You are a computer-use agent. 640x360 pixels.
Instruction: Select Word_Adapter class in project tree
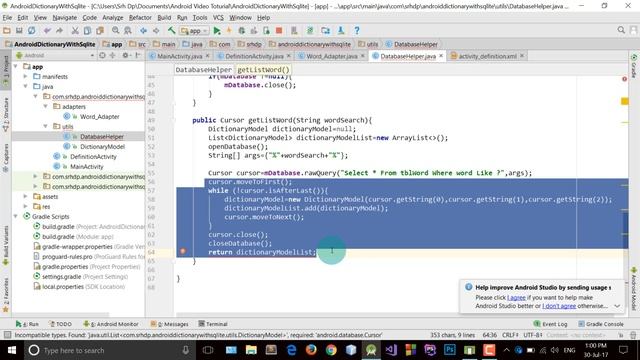(x=100, y=116)
